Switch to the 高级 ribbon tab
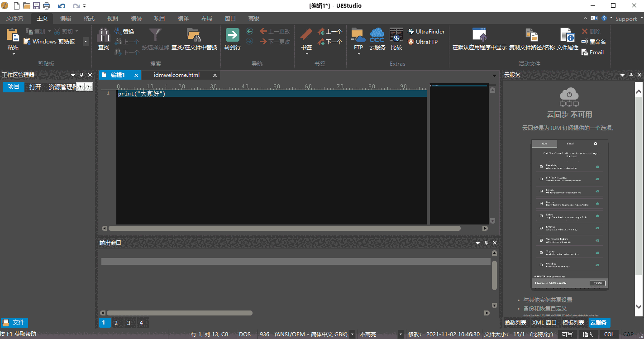The width and height of the screenshot is (644, 339). (253, 18)
